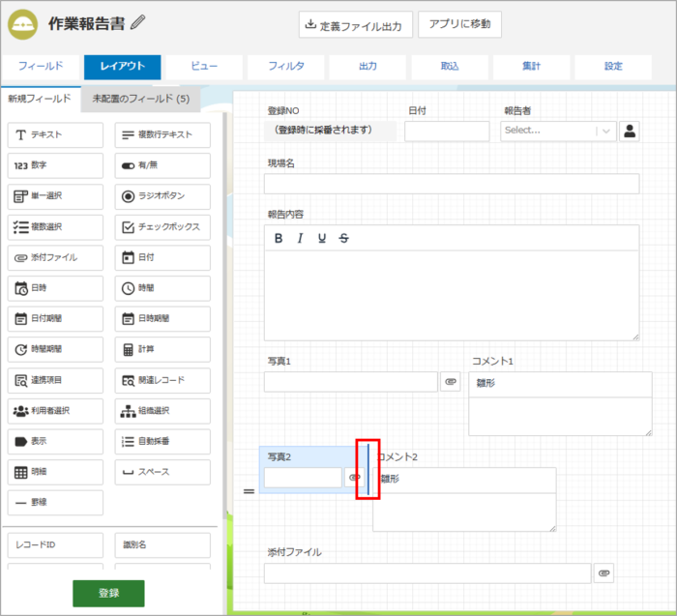Image resolution: width=677 pixels, height=616 pixels.
Task: Open the フィルタ tab
Action: click(286, 67)
